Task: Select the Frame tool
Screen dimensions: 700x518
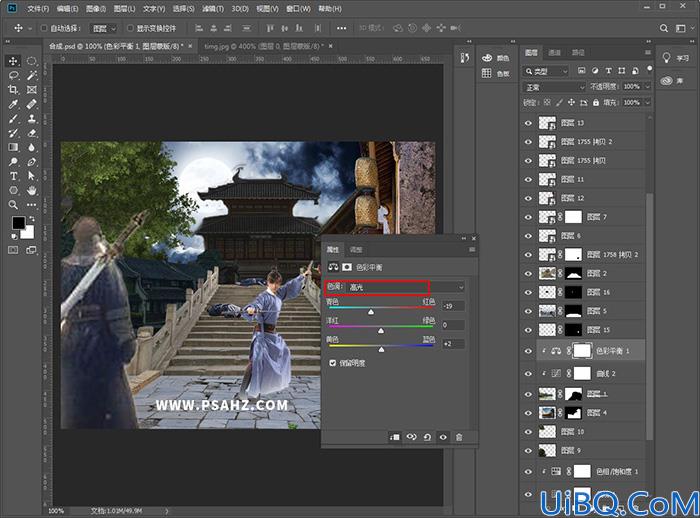Action: pos(32,90)
